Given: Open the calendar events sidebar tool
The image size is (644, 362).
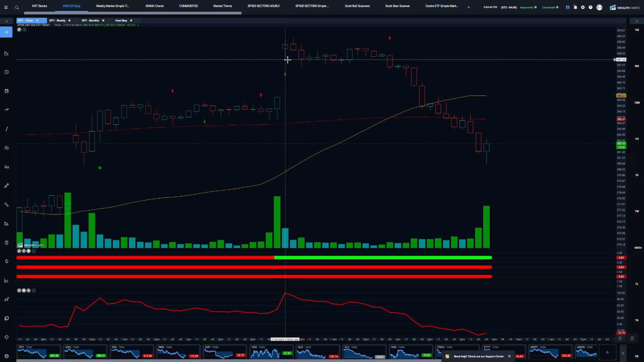Looking at the screenshot, I should point(6,91).
